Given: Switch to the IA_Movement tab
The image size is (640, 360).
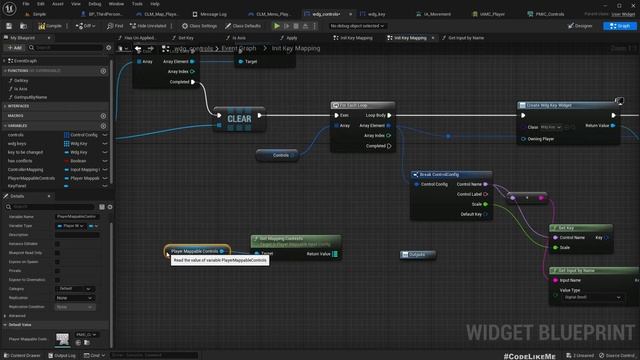Looking at the screenshot, I should [x=433, y=14].
